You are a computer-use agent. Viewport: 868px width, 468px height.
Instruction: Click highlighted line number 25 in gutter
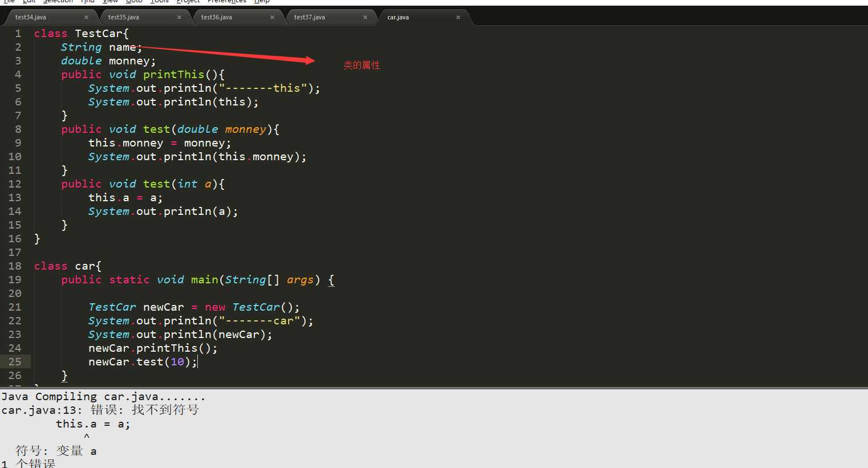click(15, 362)
